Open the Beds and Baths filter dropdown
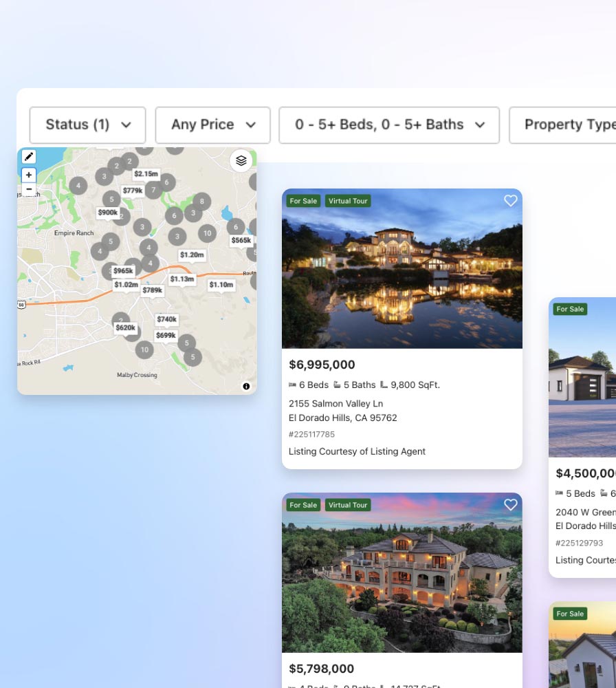Viewport: 616px width, 688px height. [389, 125]
